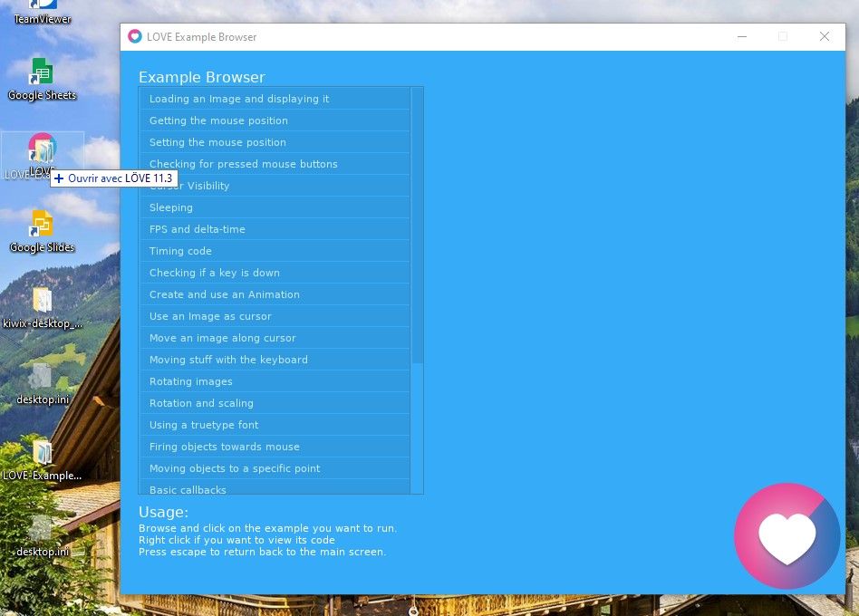Open the 'Cursor Visibility' example
The image size is (859, 616).
[x=275, y=186]
